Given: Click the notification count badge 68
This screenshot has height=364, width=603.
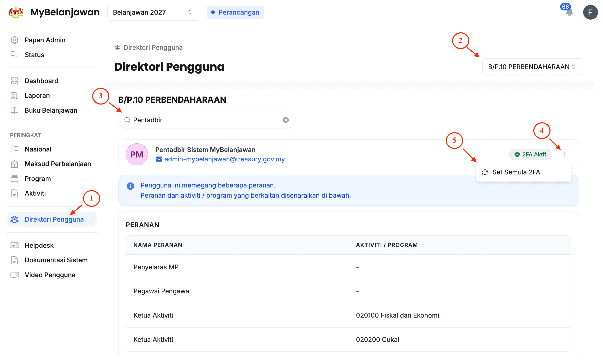Looking at the screenshot, I should click(x=565, y=7).
